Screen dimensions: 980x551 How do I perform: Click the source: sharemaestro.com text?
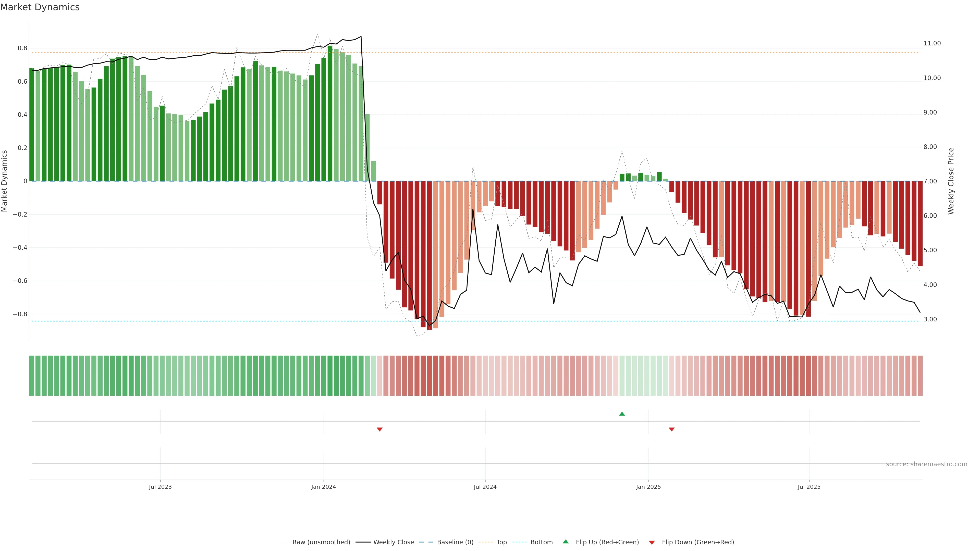click(x=926, y=464)
